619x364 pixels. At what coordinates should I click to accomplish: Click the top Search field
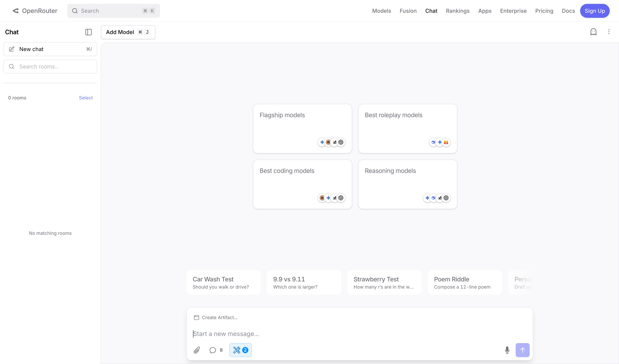coord(114,11)
